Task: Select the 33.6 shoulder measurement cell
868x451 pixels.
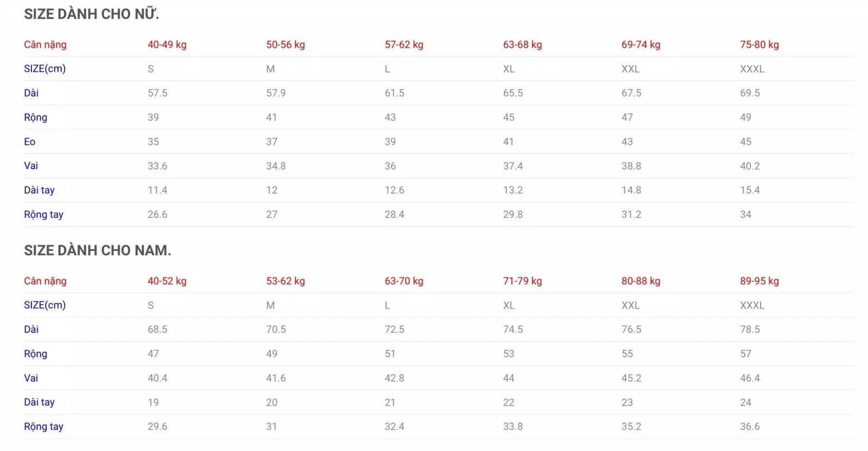Action: [157, 166]
